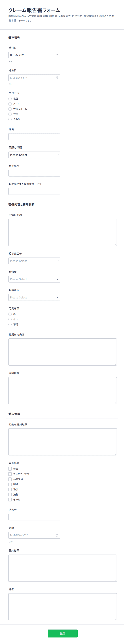The width and height of the screenshot is (124, 644).
Task: Open calendar icon for 発生日 date field
Action: 57,78
